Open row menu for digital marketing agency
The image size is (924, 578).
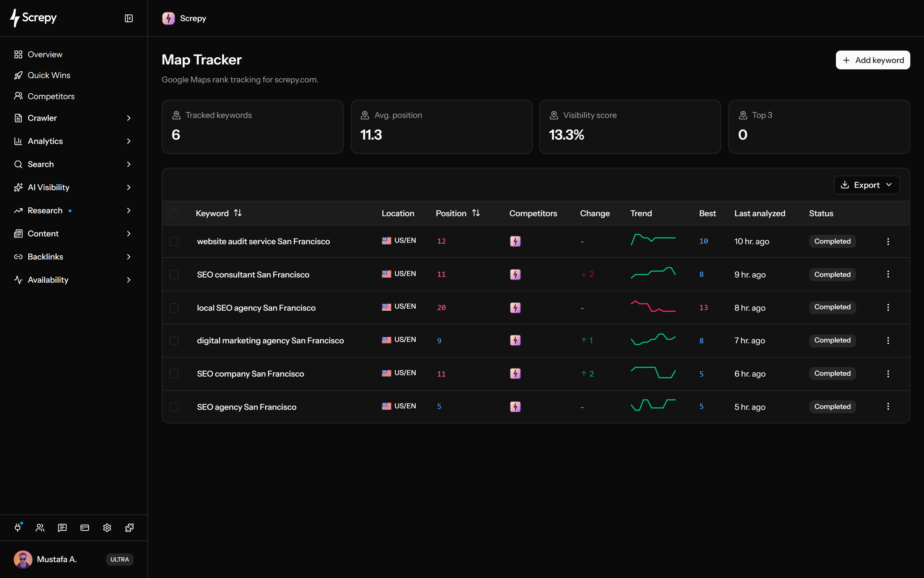[x=888, y=340]
